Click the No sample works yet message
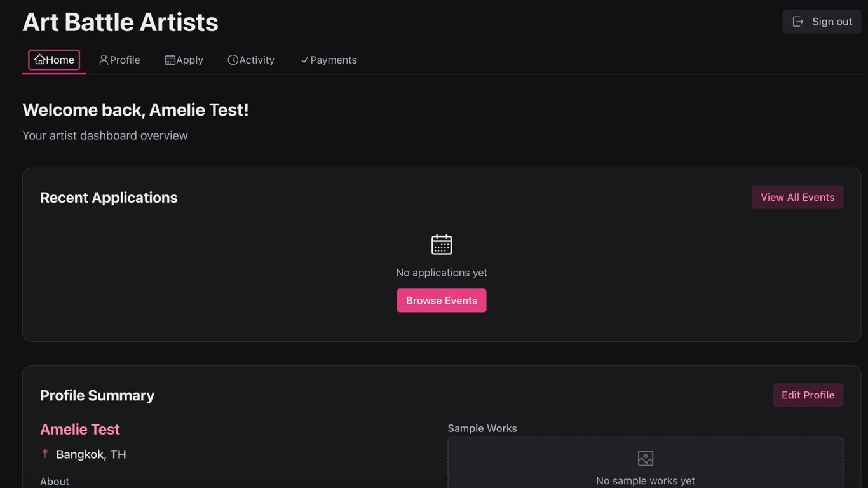The image size is (868, 488). [646, 481]
